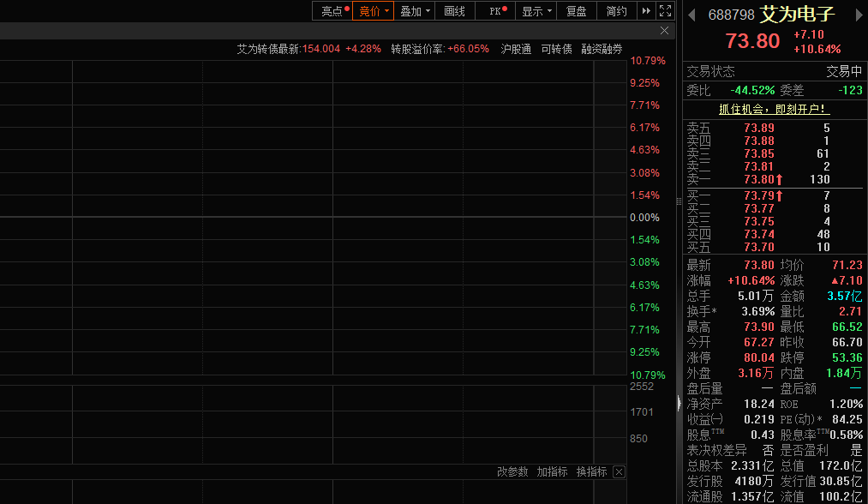The width and height of the screenshot is (868, 504).
Task: Click the 最高 73.90 value
Action: pos(759,327)
